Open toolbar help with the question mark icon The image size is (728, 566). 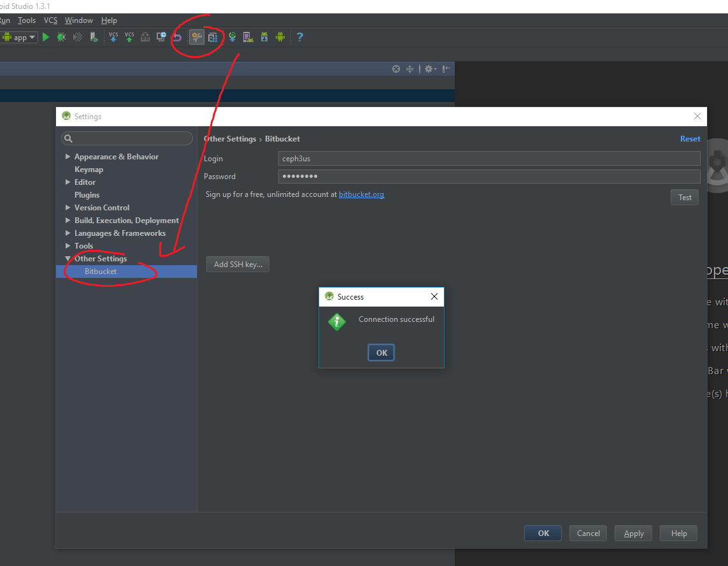click(x=300, y=36)
